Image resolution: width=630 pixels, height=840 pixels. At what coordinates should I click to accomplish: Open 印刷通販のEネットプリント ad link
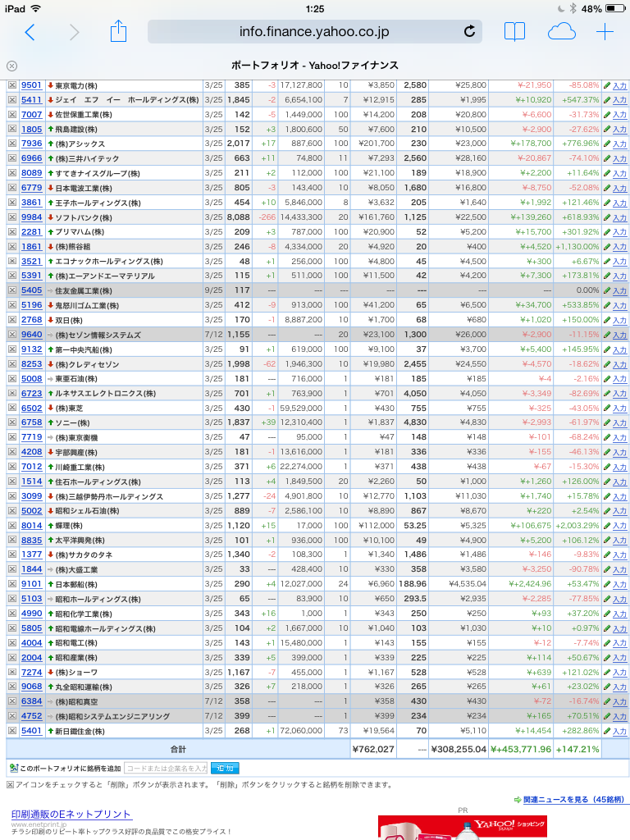(71, 815)
